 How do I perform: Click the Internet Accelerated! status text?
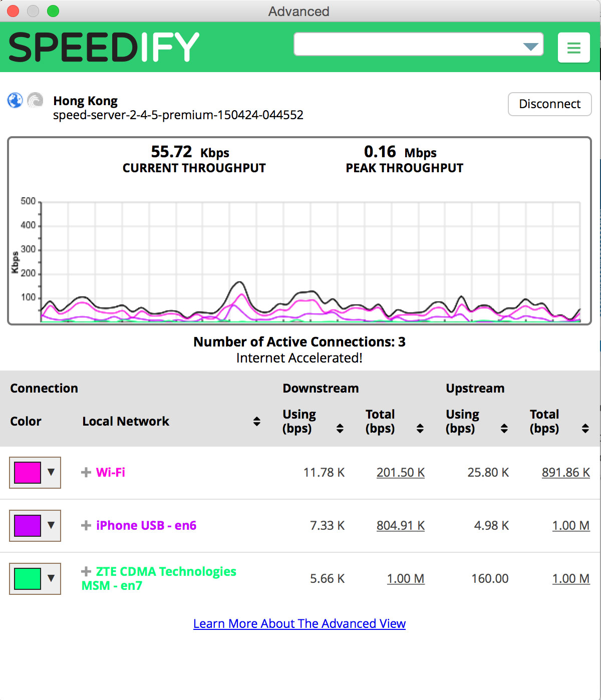299,358
